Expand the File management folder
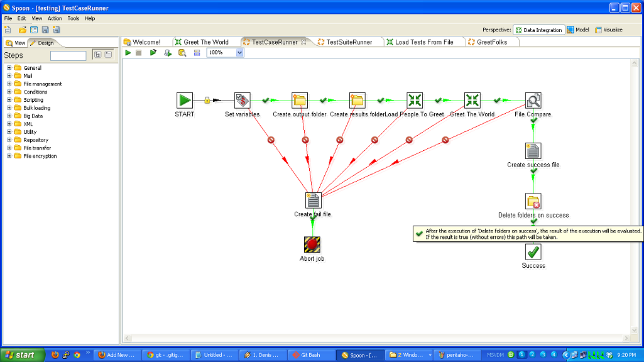The image size is (644, 362). (x=9, y=84)
